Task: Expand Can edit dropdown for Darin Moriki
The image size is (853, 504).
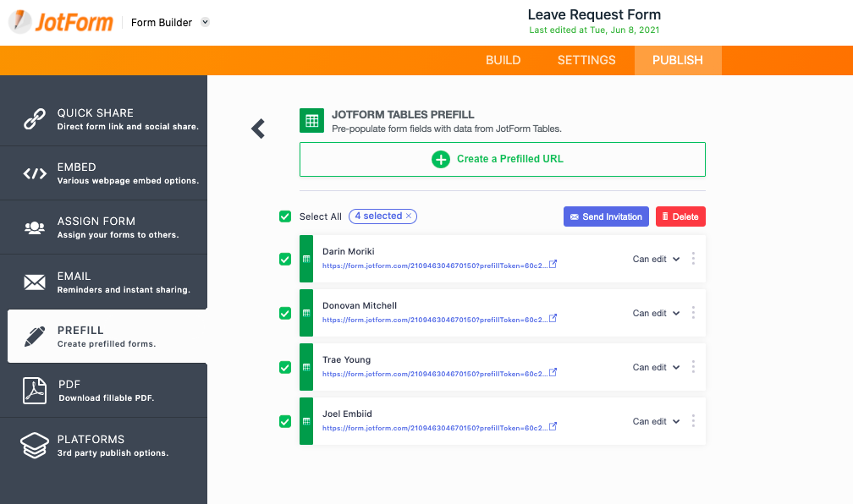Action: (x=656, y=260)
